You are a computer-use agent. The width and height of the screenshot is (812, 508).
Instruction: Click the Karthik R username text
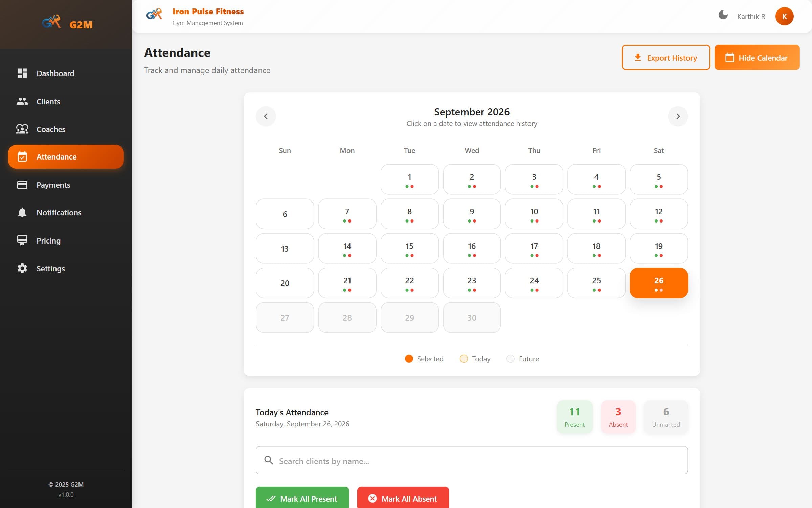click(x=751, y=16)
